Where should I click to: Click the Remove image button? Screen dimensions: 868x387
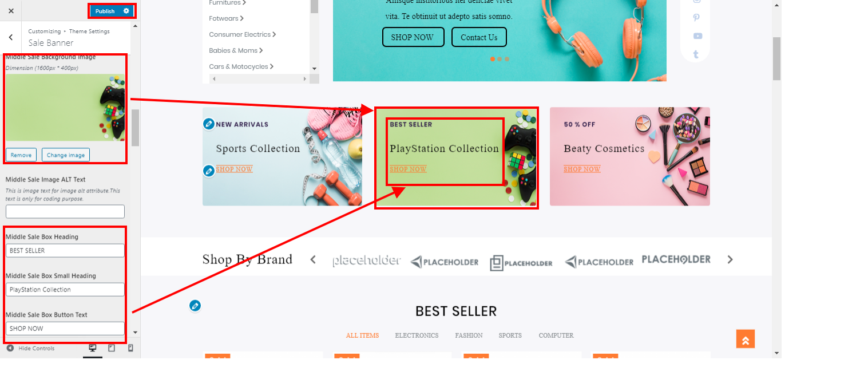tap(21, 155)
